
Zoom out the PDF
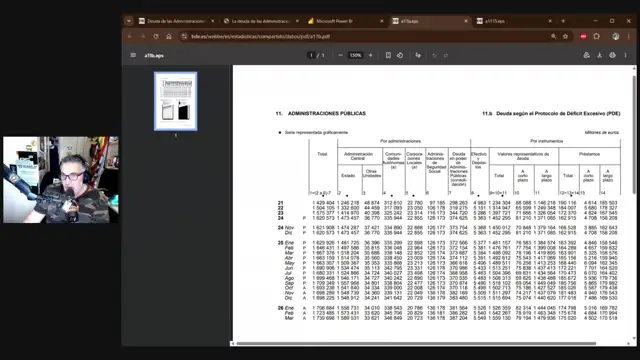point(340,55)
